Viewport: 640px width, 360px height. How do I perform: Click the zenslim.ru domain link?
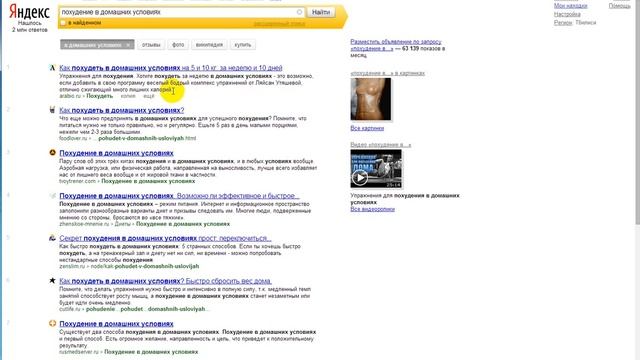point(72,266)
